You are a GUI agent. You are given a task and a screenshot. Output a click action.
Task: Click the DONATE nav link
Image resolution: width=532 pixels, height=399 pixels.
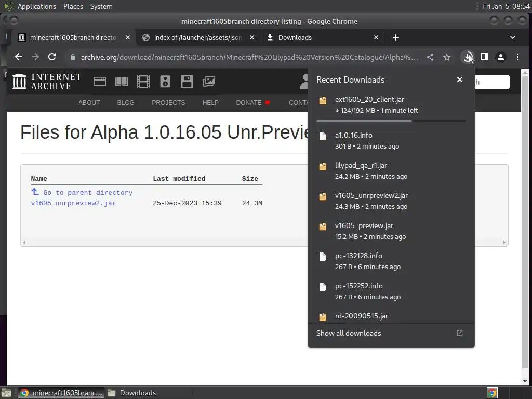coord(253,103)
